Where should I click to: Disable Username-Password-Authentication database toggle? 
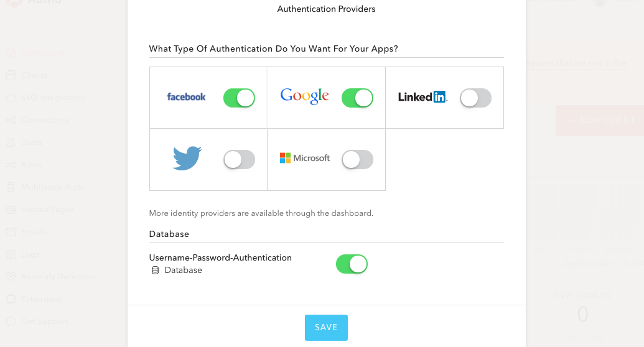point(352,264)
